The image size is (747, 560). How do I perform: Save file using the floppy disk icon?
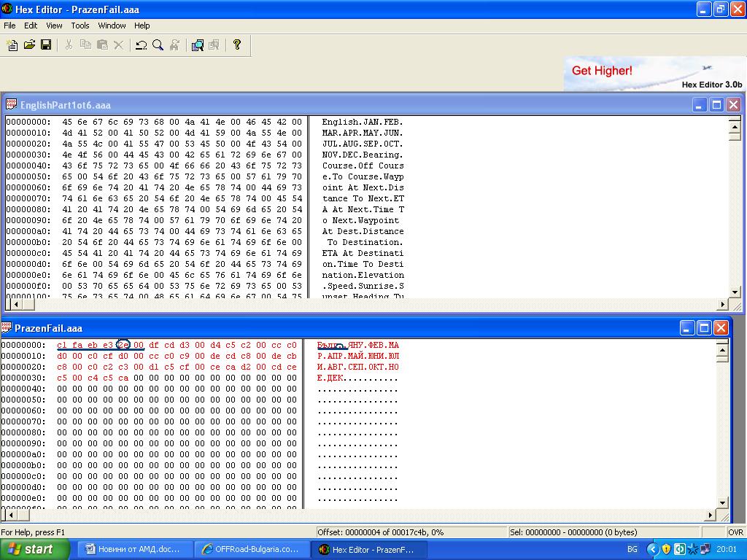pyautogui.click(x=45, y=45)
